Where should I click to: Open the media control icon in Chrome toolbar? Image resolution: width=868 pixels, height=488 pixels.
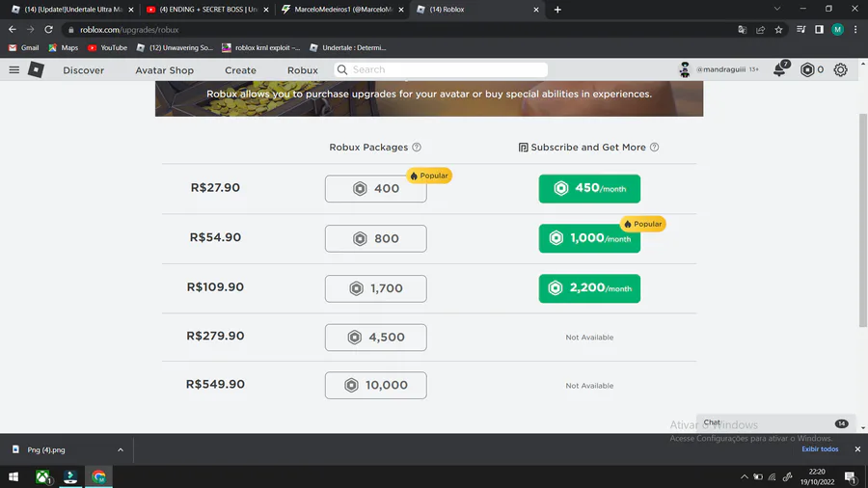(x=801, y=29)
